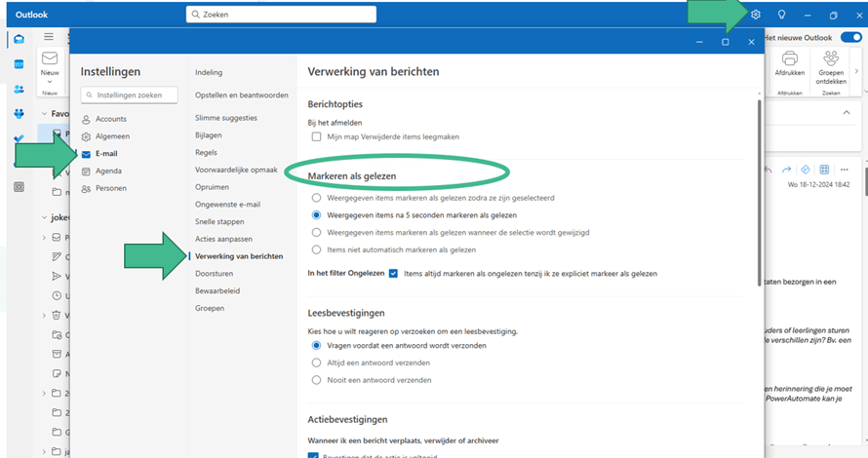Click the settings panel vertical scrollbar

[x=759, y=193]
